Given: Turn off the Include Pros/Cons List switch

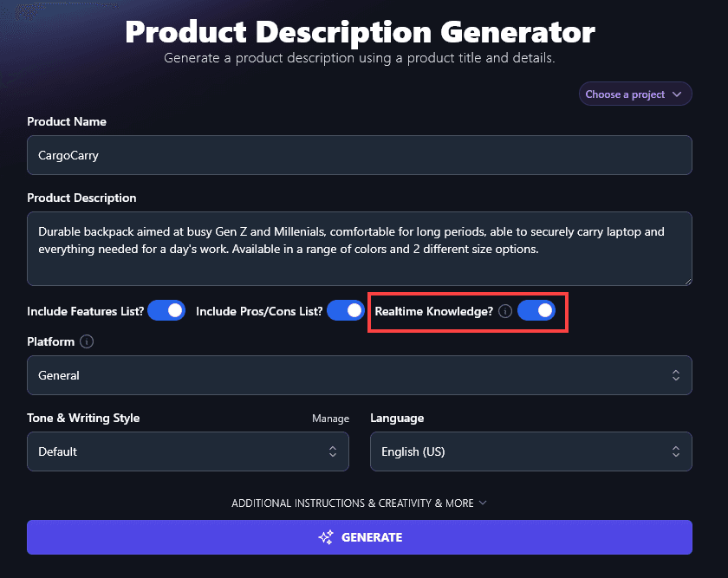Looking at the screenshot, I should click(x=346, y=310).
